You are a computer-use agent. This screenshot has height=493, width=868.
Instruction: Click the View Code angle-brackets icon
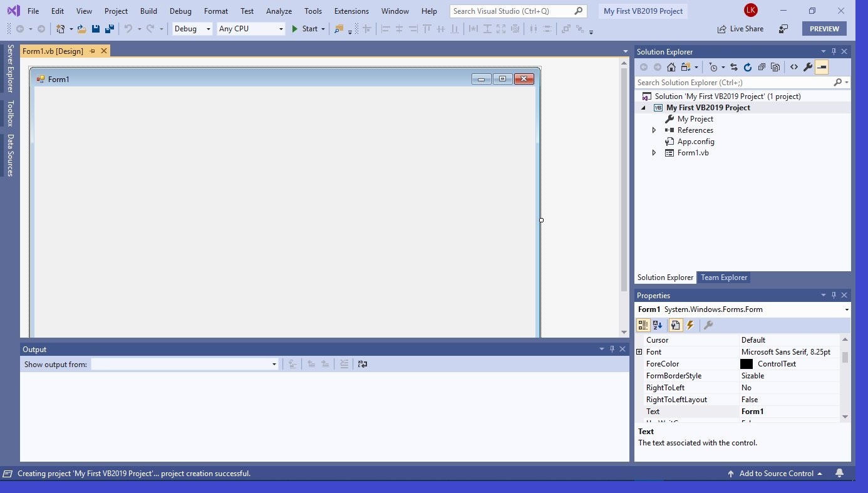point(794,67)
